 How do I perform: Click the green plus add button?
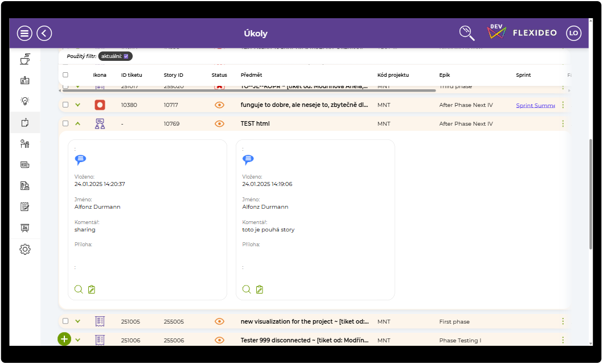(64, 339)
